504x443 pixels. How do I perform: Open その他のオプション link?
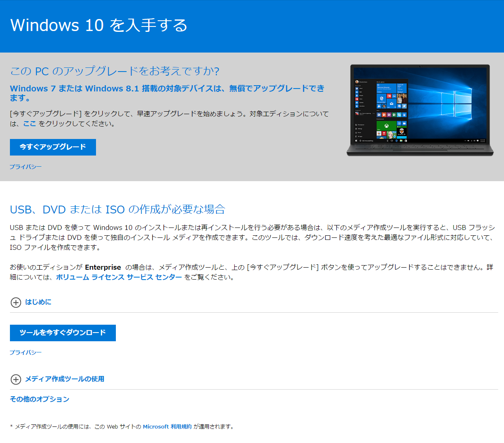40,399
